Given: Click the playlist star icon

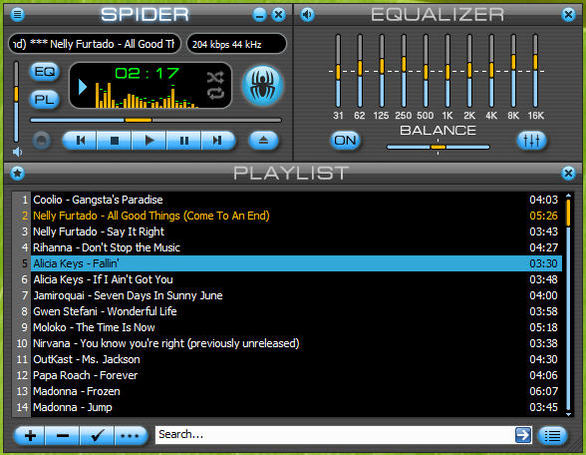Looking at the screenshot, I should pyautogui.click(x=17, y=173).
